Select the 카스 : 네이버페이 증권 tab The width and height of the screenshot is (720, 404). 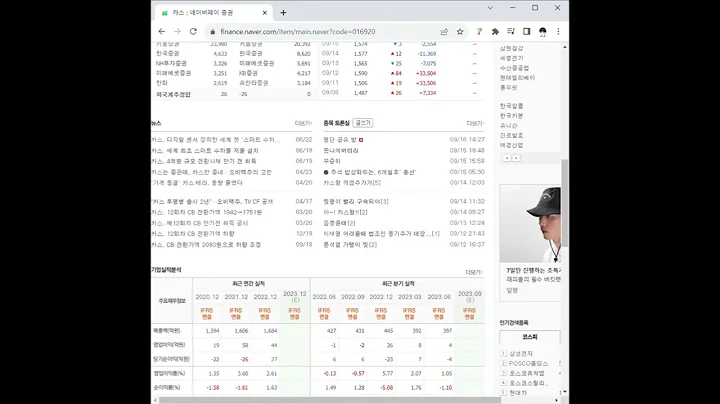[213, 13]
